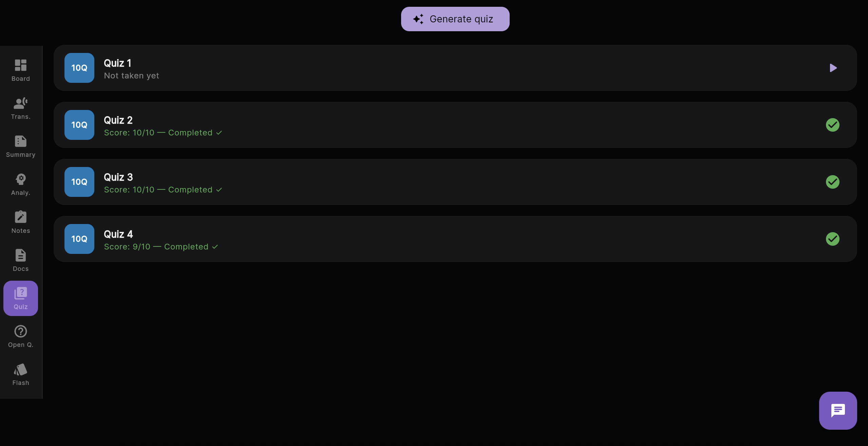Open Quiz 3 scored 10/10
The width and height of the screenshot is (868, 446).
click(x=407, y=182)
